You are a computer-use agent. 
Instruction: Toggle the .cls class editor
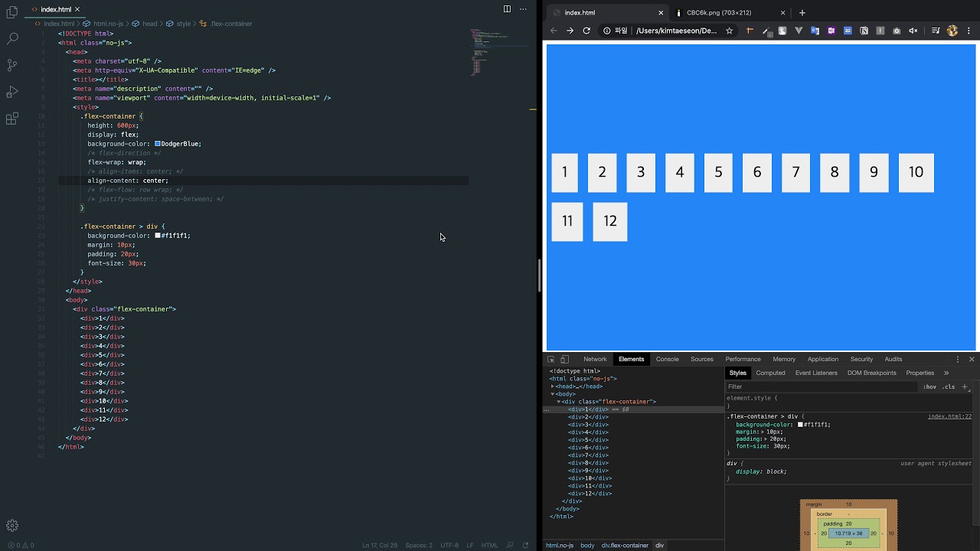(949, 387)
